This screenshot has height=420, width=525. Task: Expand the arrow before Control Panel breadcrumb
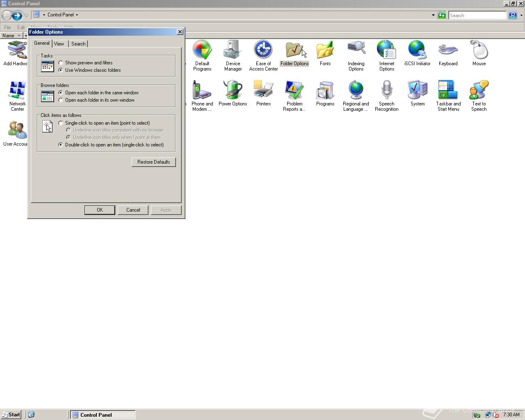point(44,15)
